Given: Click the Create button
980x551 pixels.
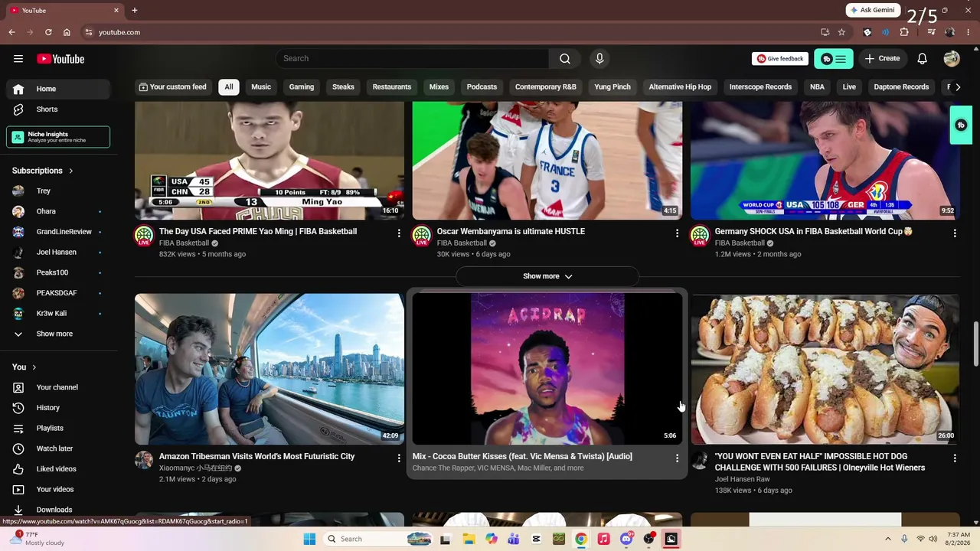Looking at the screenshot, I should tap(882, 59).
